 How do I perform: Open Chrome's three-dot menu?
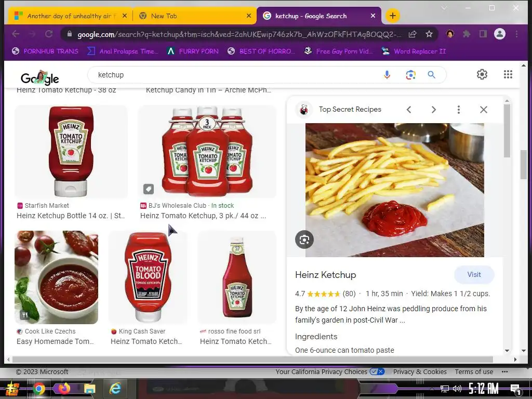(516, 34)
